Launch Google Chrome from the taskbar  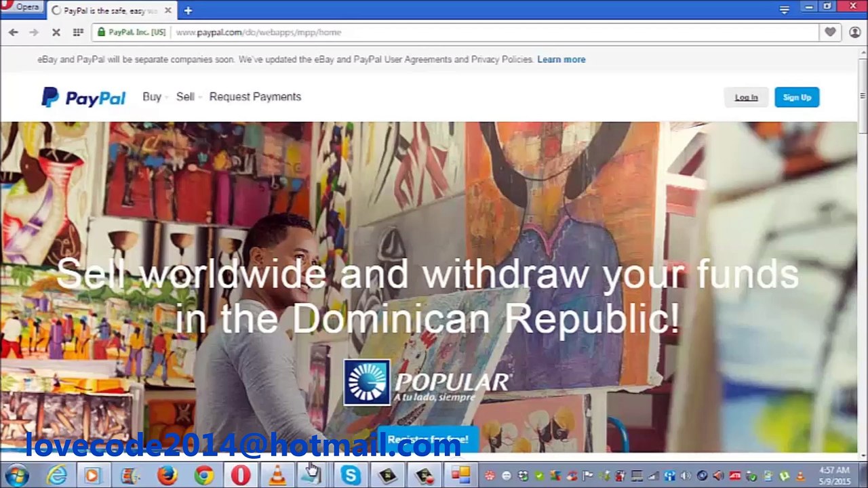tap(203, 476)
